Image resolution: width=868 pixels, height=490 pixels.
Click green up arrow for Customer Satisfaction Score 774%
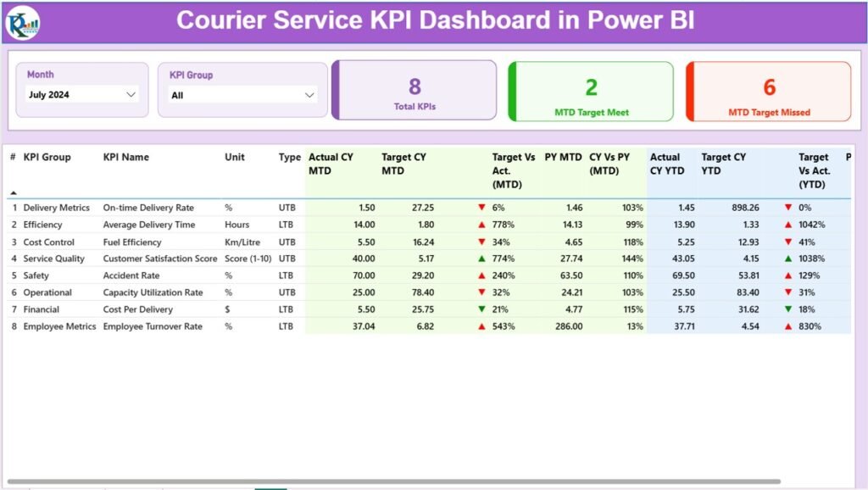[481, 258]
